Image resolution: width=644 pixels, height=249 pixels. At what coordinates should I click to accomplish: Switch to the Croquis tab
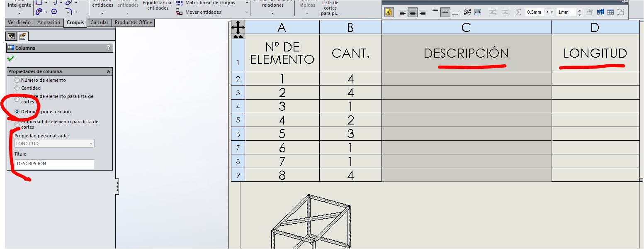(x=75, y=23)
